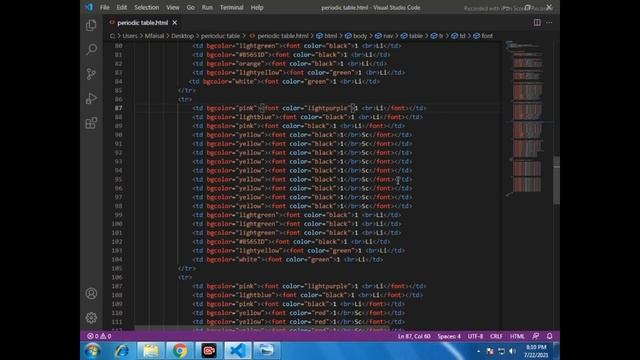Click the Split Editor icon
640x360 pixels.
point(537,22)
